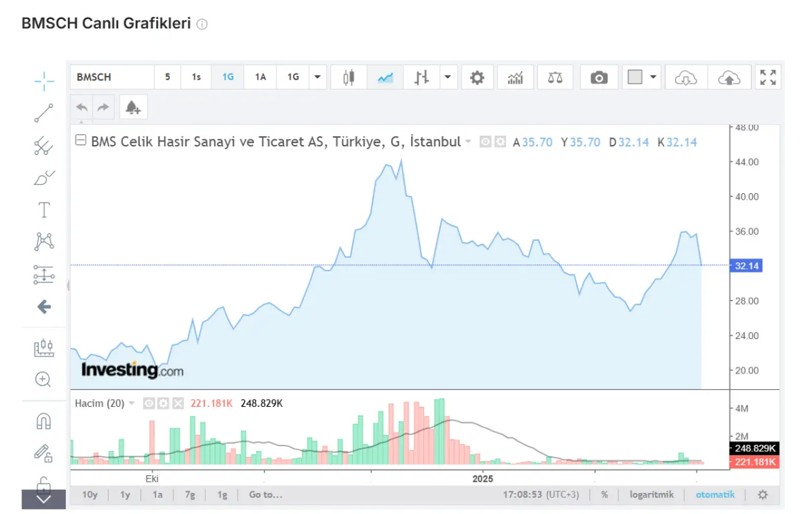This screenshot has width=812, height=514.
Task: Open the compare symbols scale icon
Action: pos(555,77)
